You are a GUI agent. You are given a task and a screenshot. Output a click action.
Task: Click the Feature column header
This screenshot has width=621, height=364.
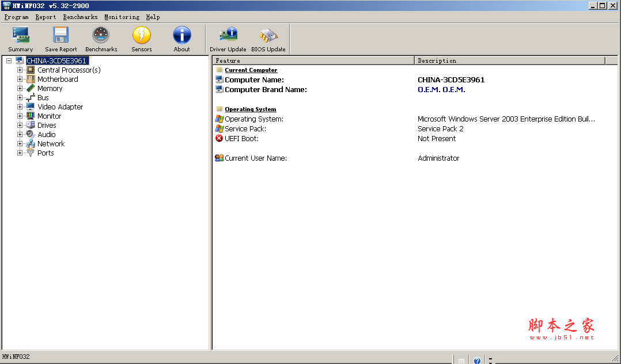coord(313,60)
